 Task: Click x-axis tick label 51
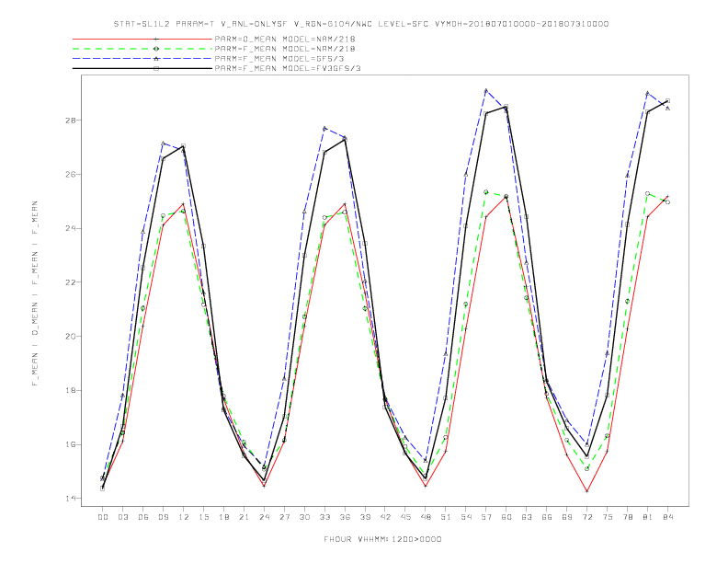[446, 517]
